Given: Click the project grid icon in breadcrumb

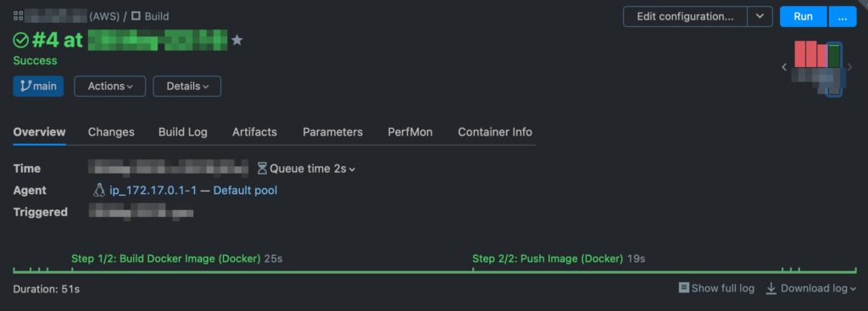Looking at the screenshot, I should [19, 16].
